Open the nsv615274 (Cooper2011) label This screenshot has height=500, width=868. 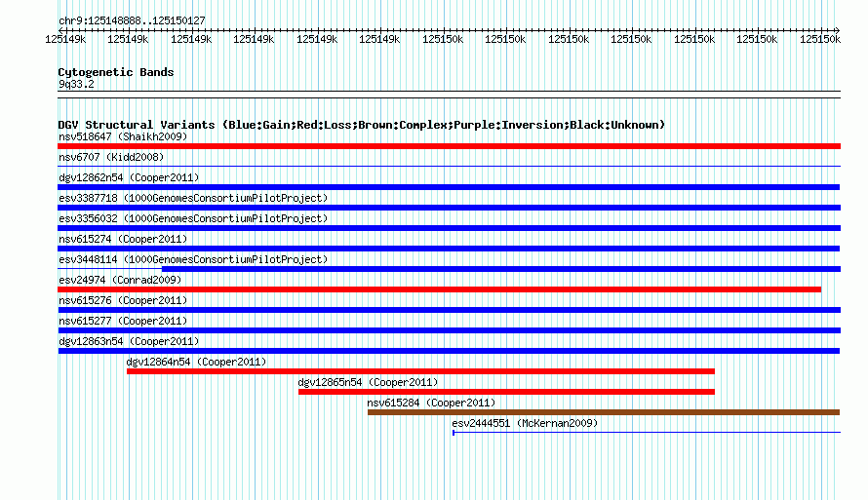click(x=123, y=239)
